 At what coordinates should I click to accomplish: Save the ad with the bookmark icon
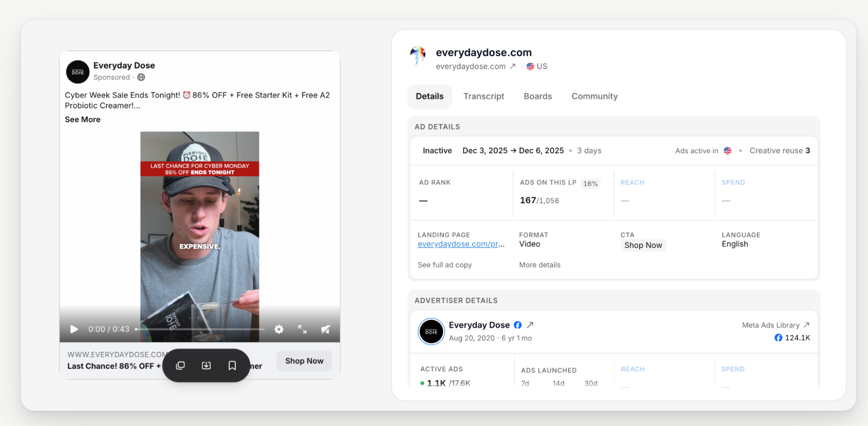point(232,366)
